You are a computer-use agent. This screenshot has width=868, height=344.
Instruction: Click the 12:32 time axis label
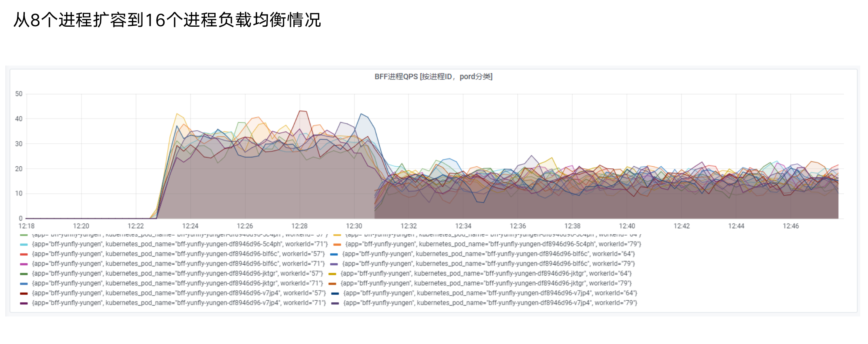[x=408, y=226]
